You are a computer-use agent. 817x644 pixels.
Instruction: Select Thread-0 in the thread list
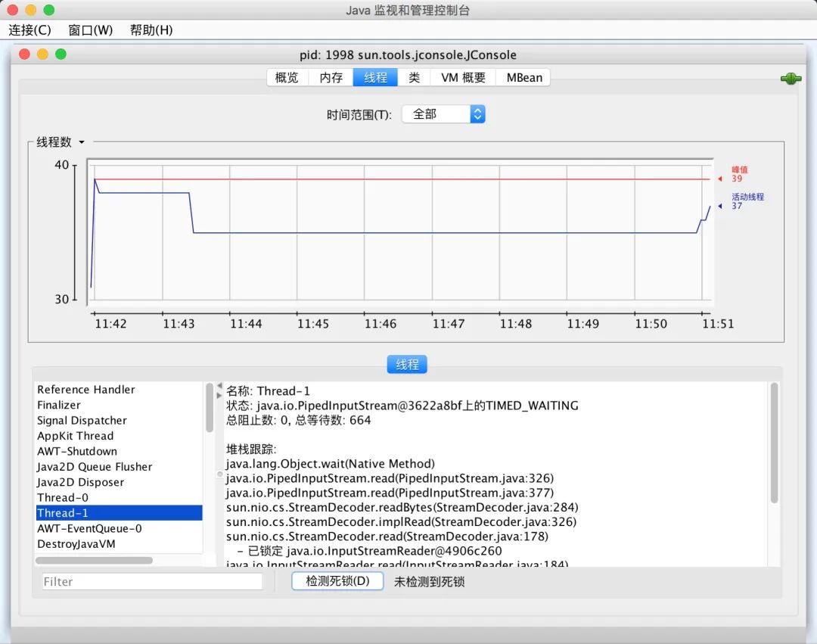pos(63,497)
